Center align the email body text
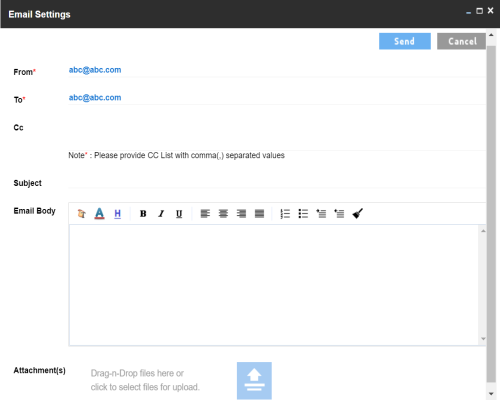The width and height of the screenshot is (500, 400). pos(223,213)
